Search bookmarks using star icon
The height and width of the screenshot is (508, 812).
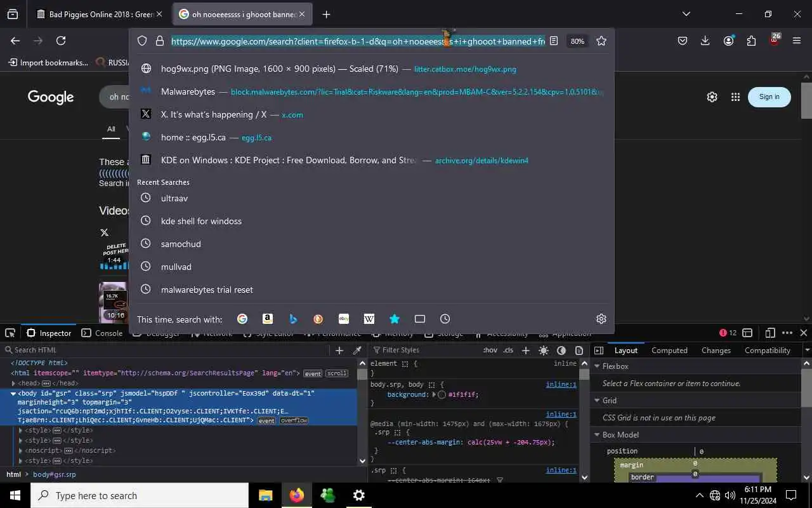click(395, 319)
